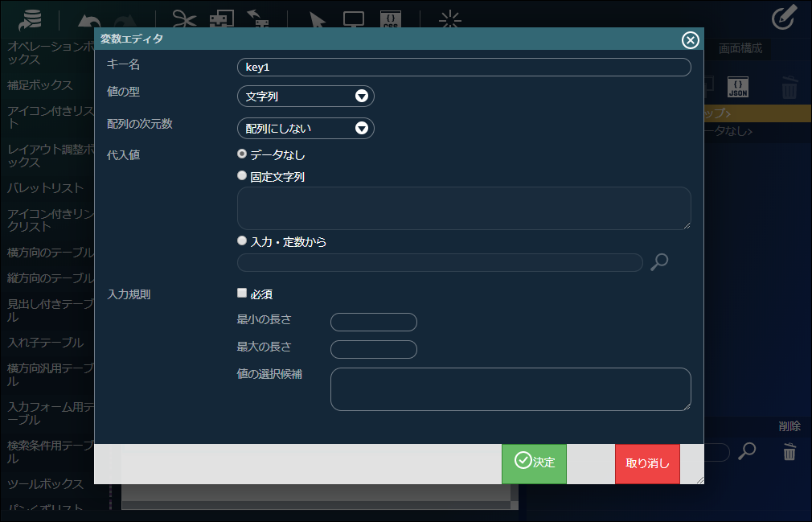
Task: Select the pointer arrow tool in toolbar
Action: pyautogui.click(x=317, y=19)
